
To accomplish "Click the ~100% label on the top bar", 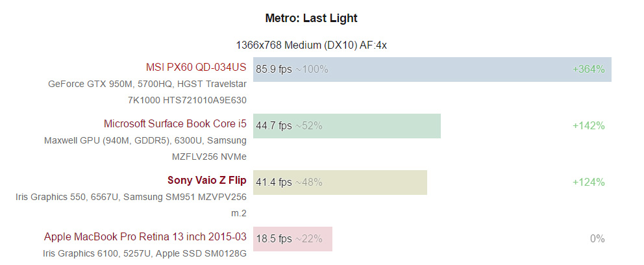I will click(x=312, y=69).
